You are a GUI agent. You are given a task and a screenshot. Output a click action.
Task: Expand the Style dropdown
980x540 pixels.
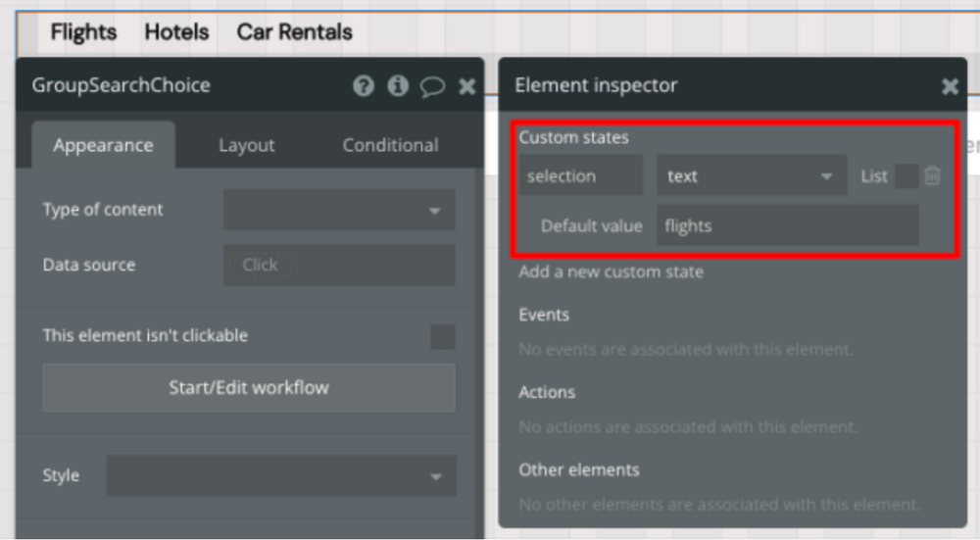click(x=280, y=476)
